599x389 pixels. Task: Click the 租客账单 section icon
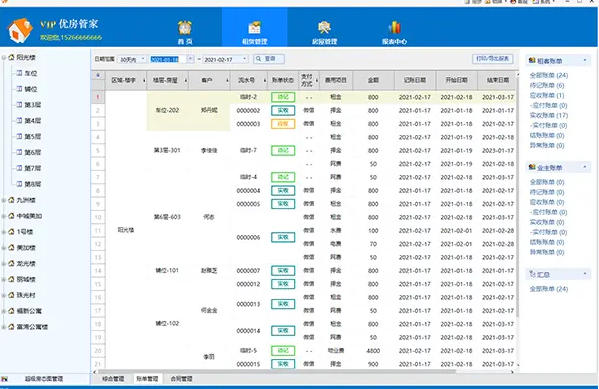tap(532, 60)
